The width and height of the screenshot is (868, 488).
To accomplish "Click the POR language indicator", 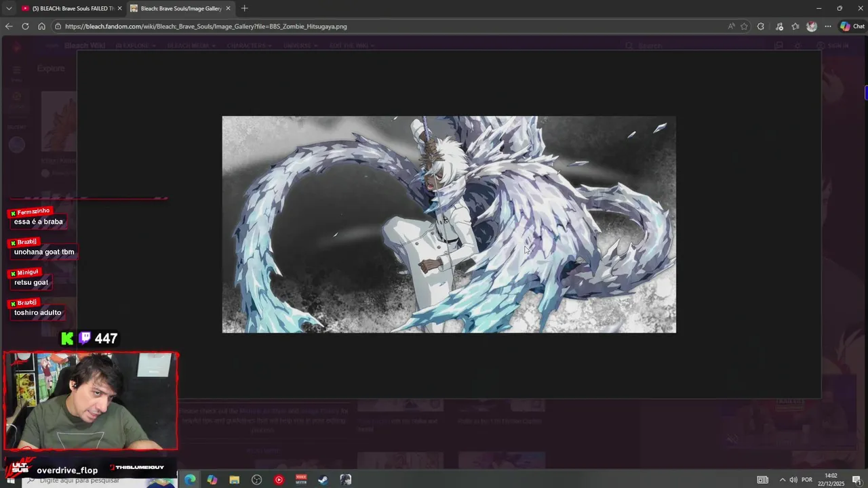I will point(807,480).
